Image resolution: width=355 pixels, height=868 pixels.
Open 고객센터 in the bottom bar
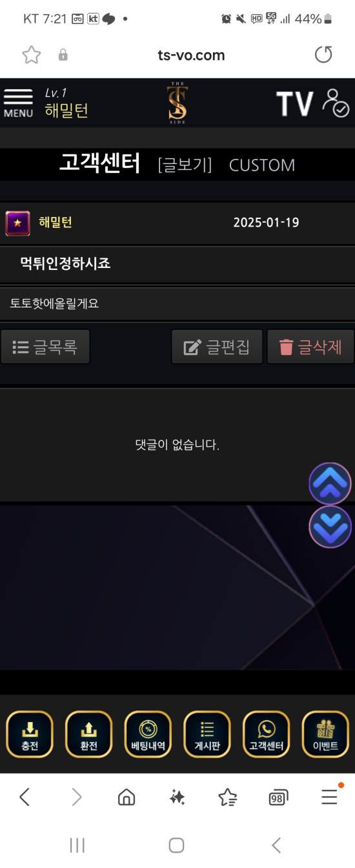click(266, 734)
